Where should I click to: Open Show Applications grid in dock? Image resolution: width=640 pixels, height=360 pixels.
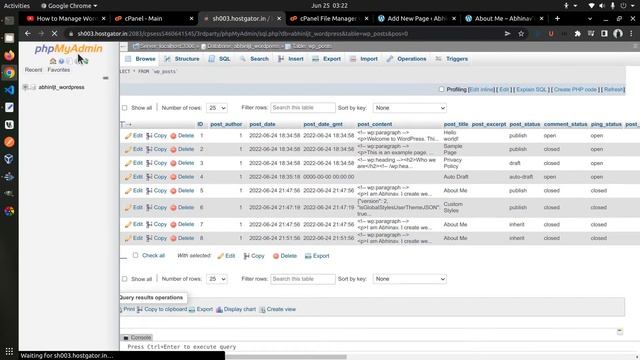click(x=9, y=351)
